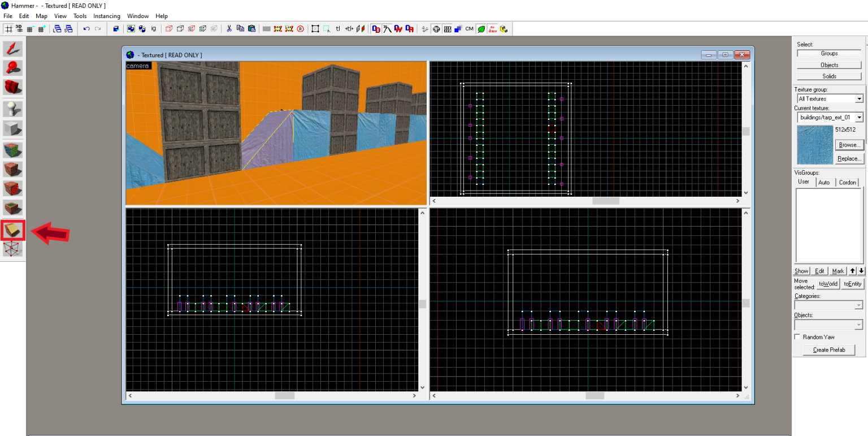Switch to the Auto VisGroups tab
Image resolution: width=868 pixels, height=436 pixels.
pos(824,182)
